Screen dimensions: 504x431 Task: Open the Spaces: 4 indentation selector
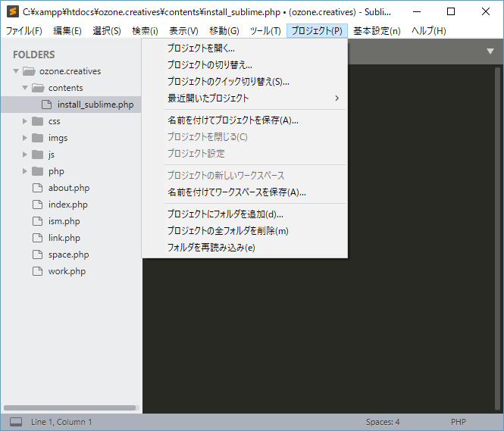pos(383,422)
